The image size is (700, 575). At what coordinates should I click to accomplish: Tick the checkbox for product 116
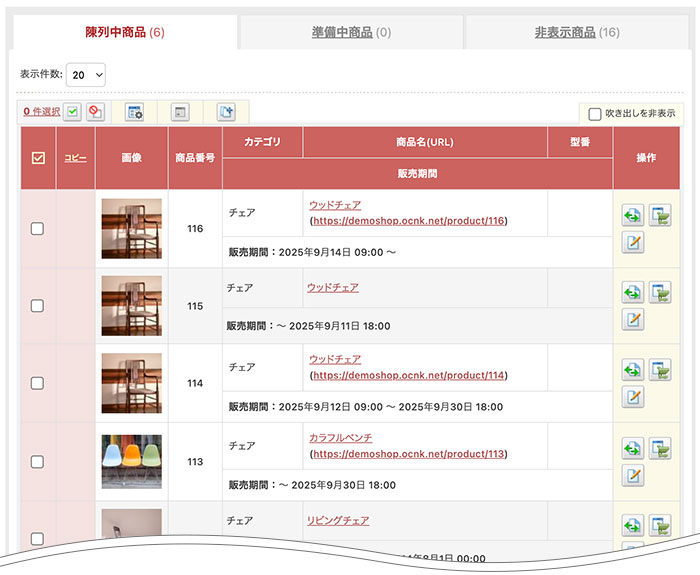[x=37, y=228]
